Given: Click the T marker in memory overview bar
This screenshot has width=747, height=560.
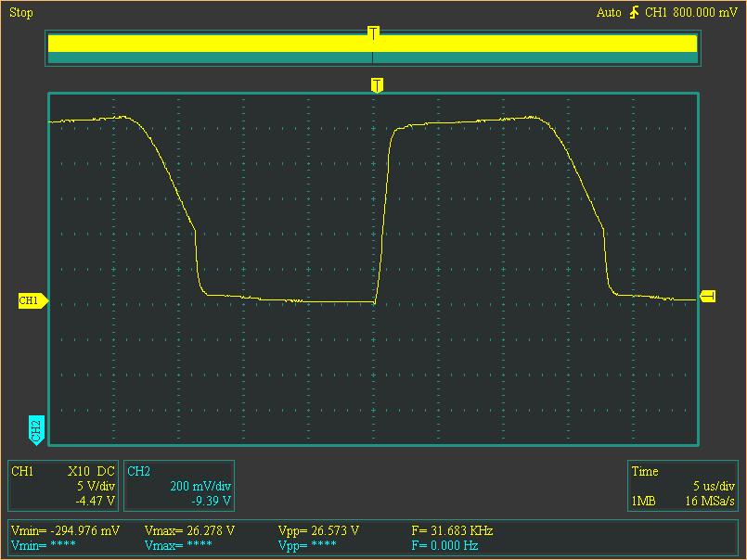Looking at the screenshot, I should (373, 33).
